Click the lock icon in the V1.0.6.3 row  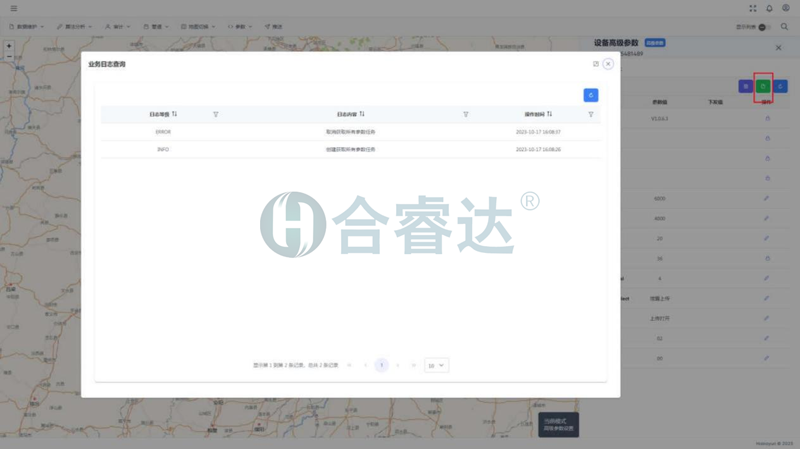click(x=767, y=118)
